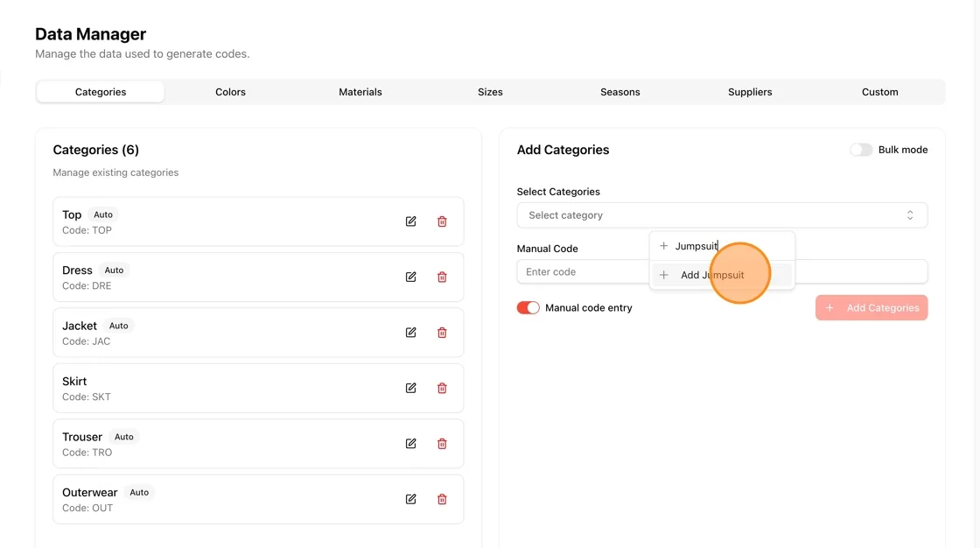
Task: Delete the Trouser category
Action: coord(442,444)
